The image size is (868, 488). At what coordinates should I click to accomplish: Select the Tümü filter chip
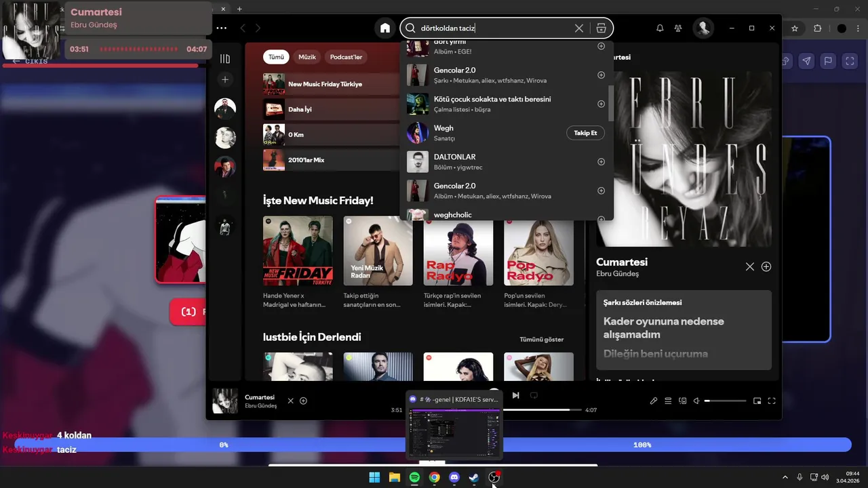pyautogui.click(x=276, y=57)
